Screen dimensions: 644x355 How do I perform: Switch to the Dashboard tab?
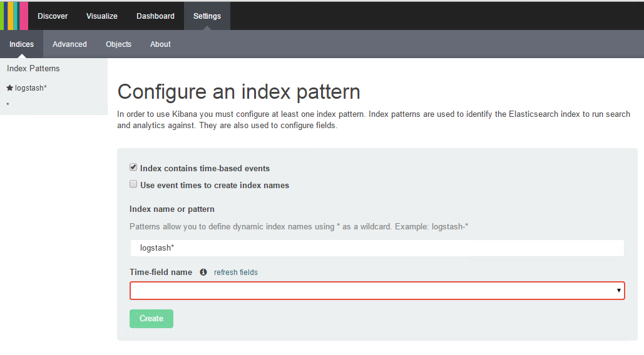(x=155, y=16)
